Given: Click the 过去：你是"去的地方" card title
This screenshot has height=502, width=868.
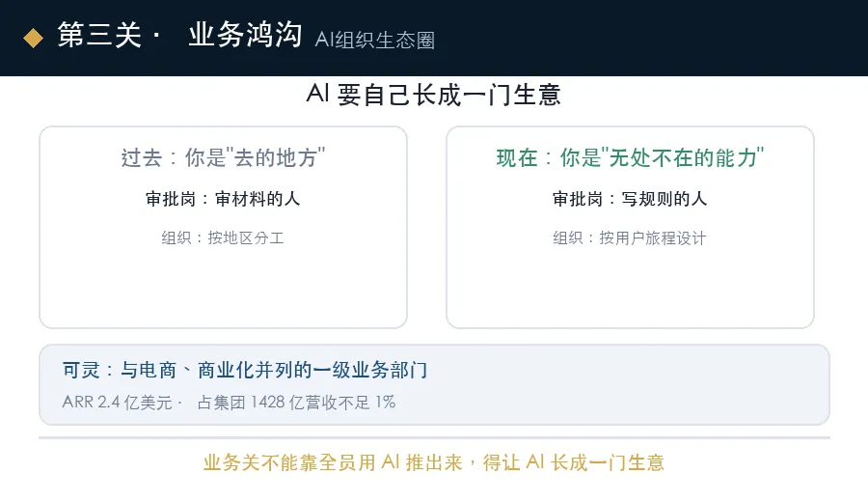Looking at the screenshot, I should click(223, 158).
